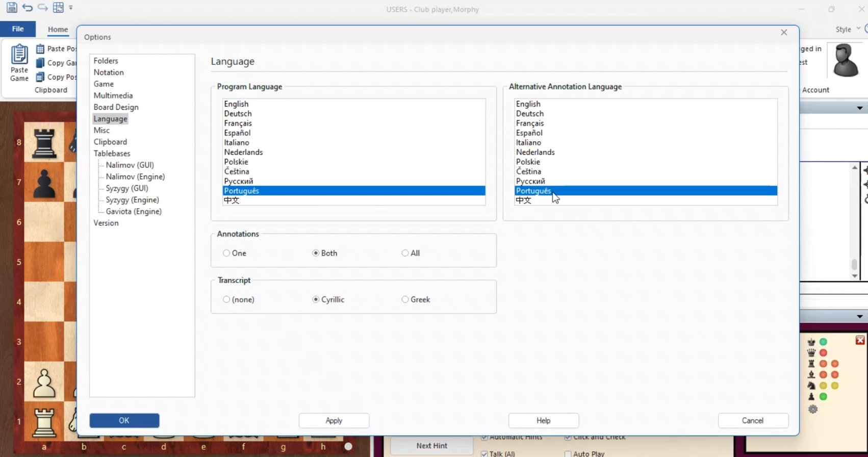Select the All annotations radio button
Viewport: 868px width, 457px height.
(x=405, y=253)
